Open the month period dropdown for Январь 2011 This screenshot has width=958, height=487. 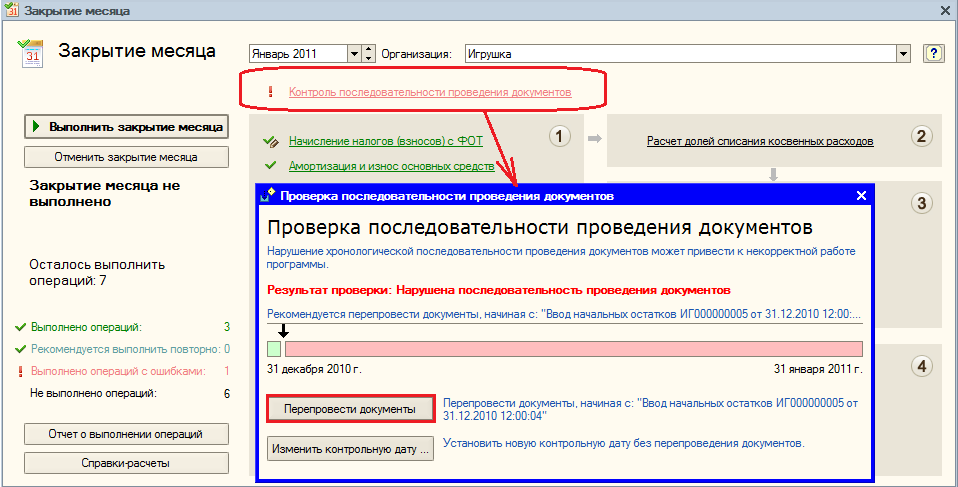tap(354, 54)
